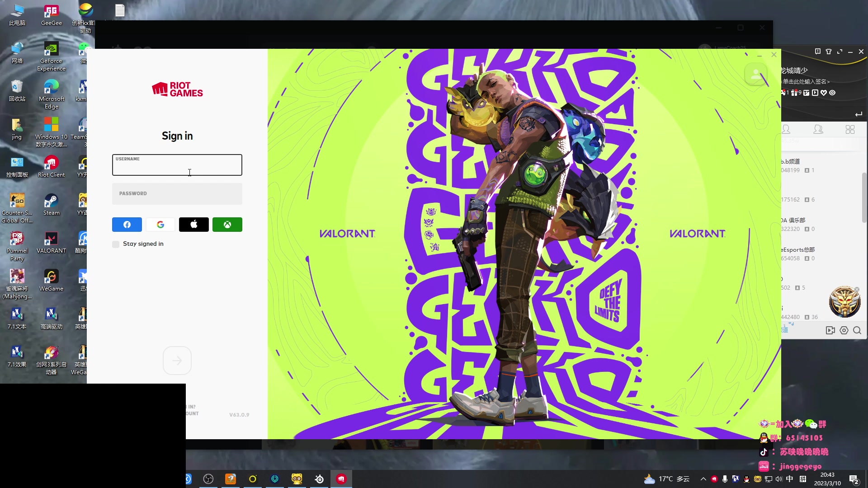Open the Network (网络) desktop icon
The height and width of the screenshot is (488, 868).
(x=17, y=53)
